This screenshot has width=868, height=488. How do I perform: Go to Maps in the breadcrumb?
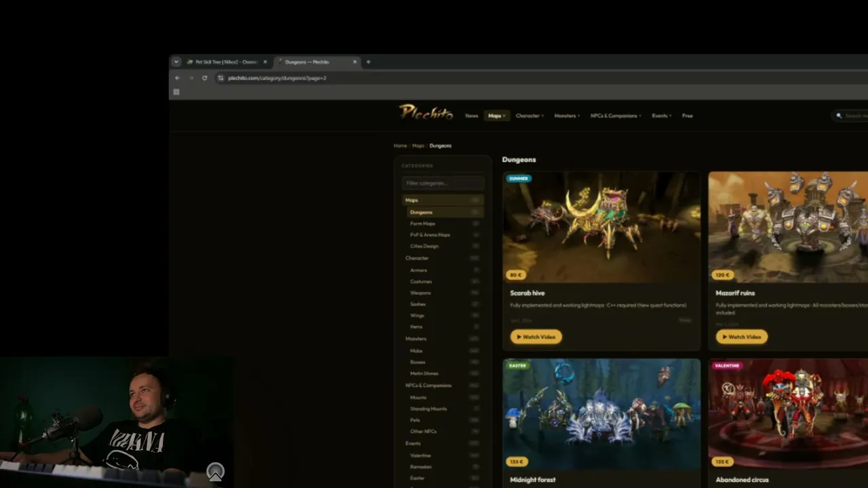[418, 146]
